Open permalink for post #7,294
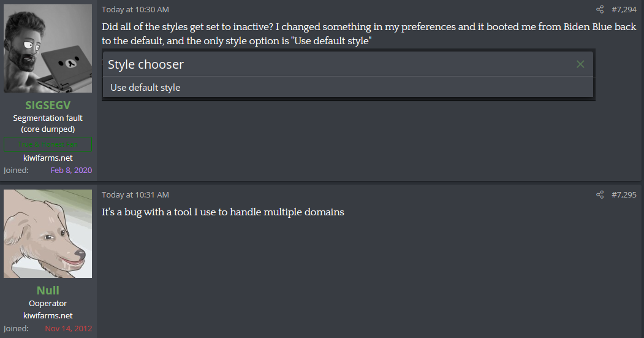This screenshot has height=338, width=644. click(x=624, y=10)
